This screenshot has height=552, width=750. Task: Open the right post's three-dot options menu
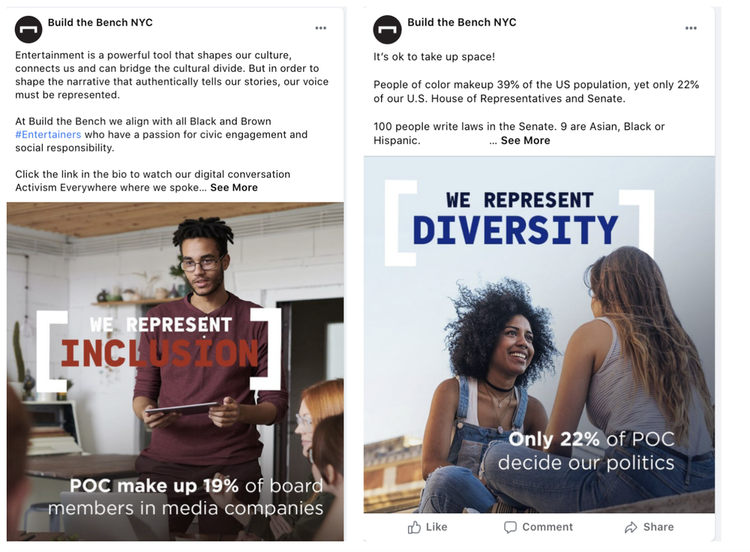point(691,28)
